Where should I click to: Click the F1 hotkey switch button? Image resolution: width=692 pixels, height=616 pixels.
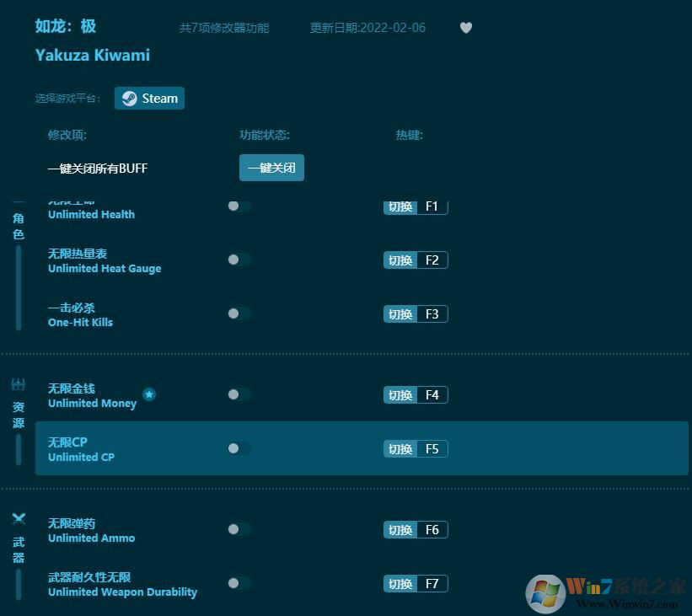tap(400, 206)
